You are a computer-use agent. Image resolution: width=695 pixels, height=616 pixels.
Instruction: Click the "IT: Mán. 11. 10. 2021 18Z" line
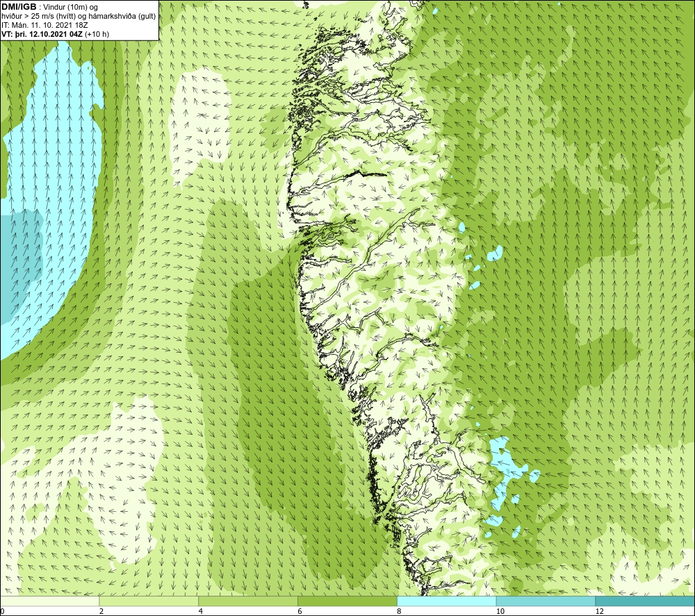point(44,25)
